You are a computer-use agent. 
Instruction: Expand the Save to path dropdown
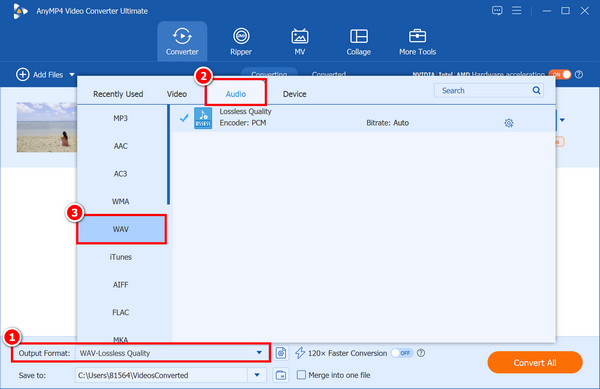[x=257, y=375]
